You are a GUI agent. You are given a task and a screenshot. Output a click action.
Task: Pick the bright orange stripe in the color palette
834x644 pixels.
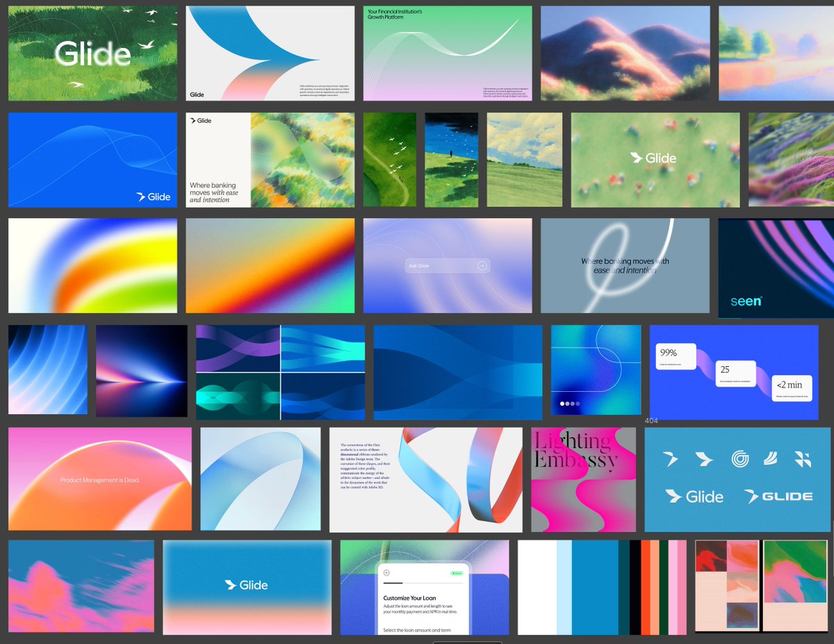click(x=646, y=588)
